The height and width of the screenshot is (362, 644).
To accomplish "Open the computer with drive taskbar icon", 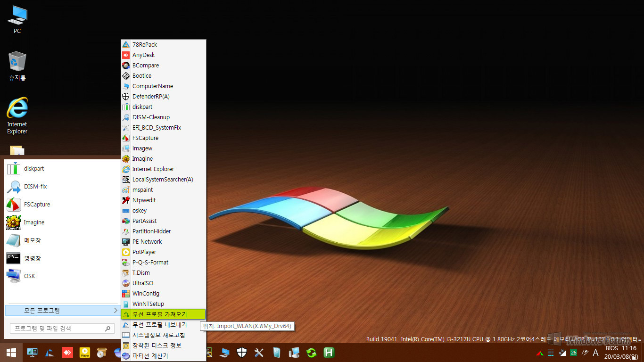I will [x=294, y=353].
